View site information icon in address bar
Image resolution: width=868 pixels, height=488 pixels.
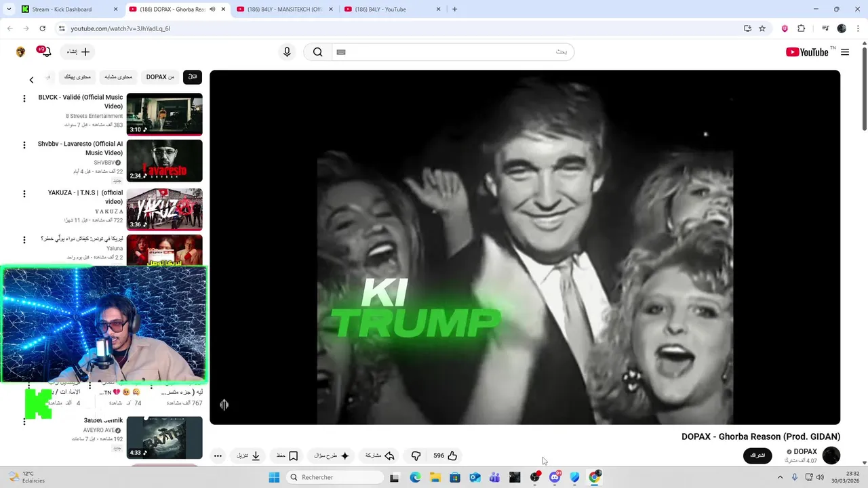61,28
